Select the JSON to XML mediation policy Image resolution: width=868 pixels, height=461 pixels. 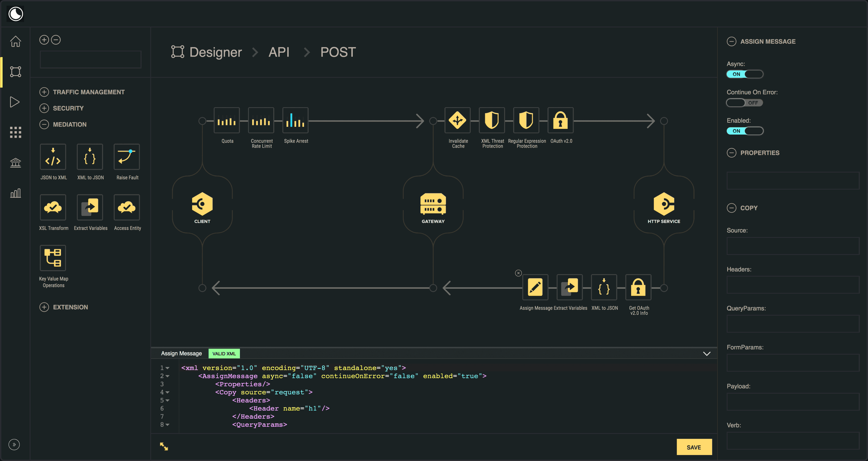53,157
